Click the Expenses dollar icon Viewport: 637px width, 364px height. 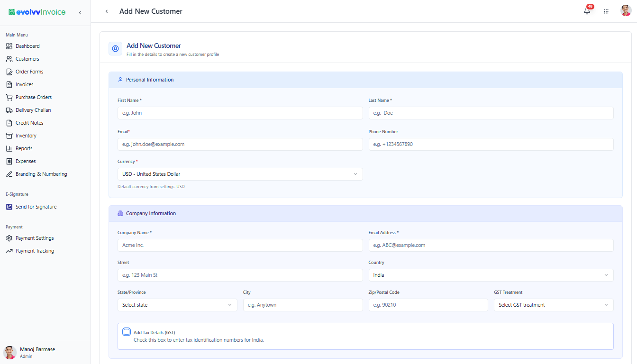point(9,161)
